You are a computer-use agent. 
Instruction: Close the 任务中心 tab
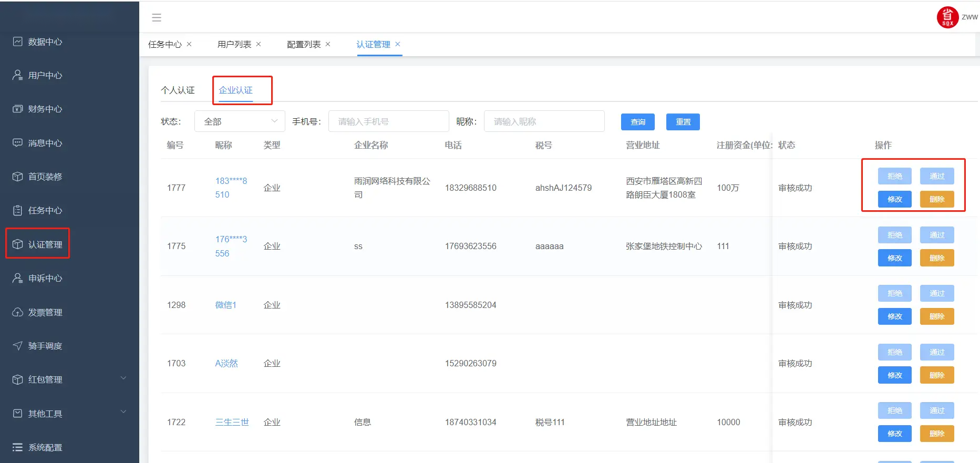click(x=189, y=44)
